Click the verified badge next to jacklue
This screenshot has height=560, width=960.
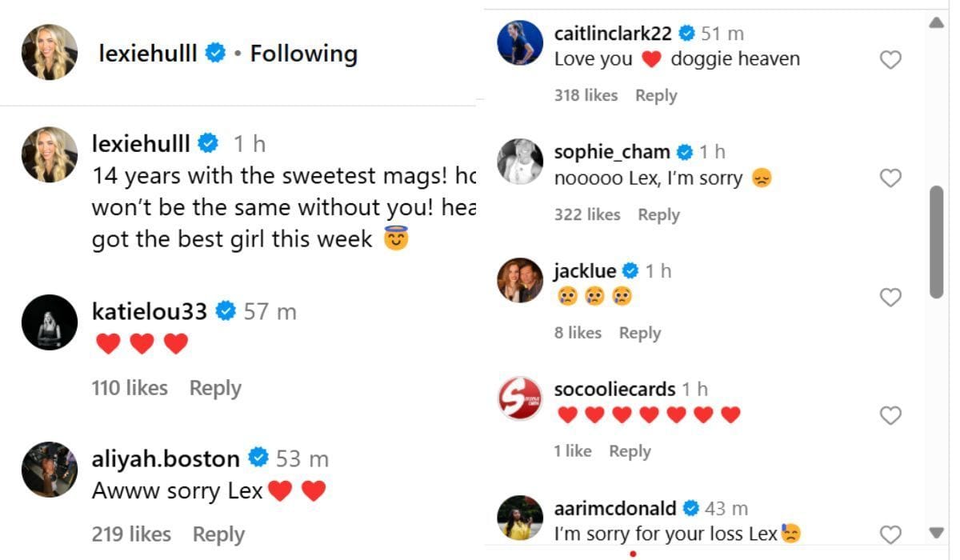pos(631,270)
